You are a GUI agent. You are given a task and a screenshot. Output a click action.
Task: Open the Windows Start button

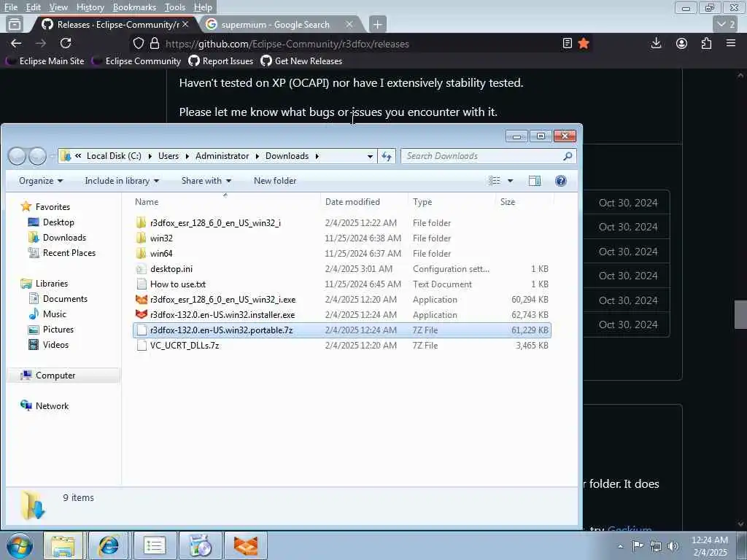coord(20,545)
